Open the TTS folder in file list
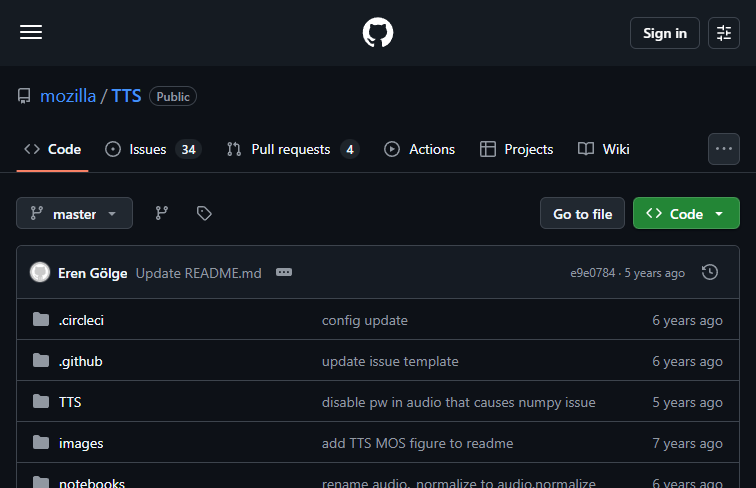The width and height of the screenshot is (756, 488). 70,402
